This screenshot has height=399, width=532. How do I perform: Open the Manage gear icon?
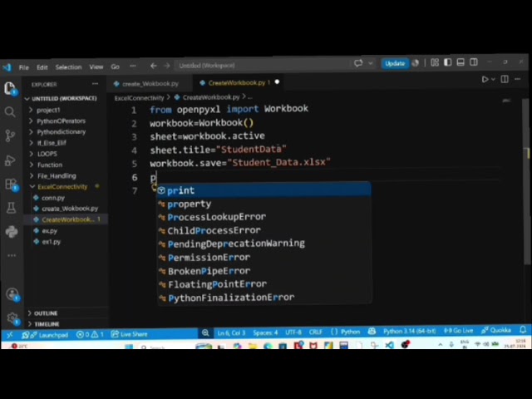tap(12, 318)
